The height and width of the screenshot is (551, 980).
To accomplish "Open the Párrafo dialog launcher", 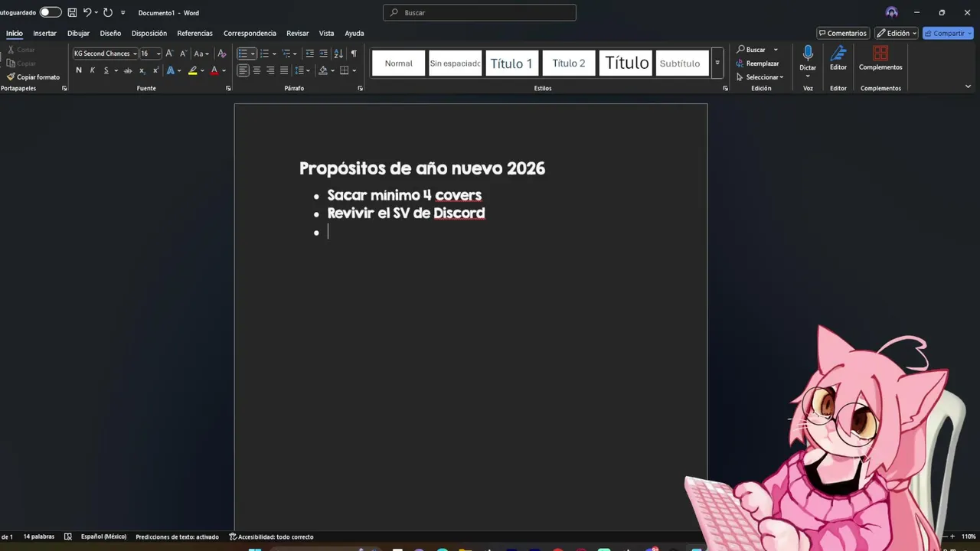I will [361, 89].
